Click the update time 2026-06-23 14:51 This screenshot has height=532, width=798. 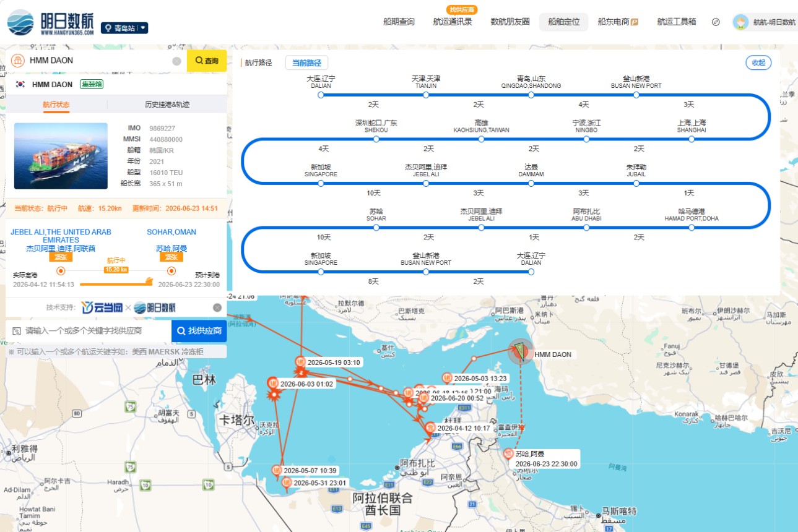click(192, 208)
